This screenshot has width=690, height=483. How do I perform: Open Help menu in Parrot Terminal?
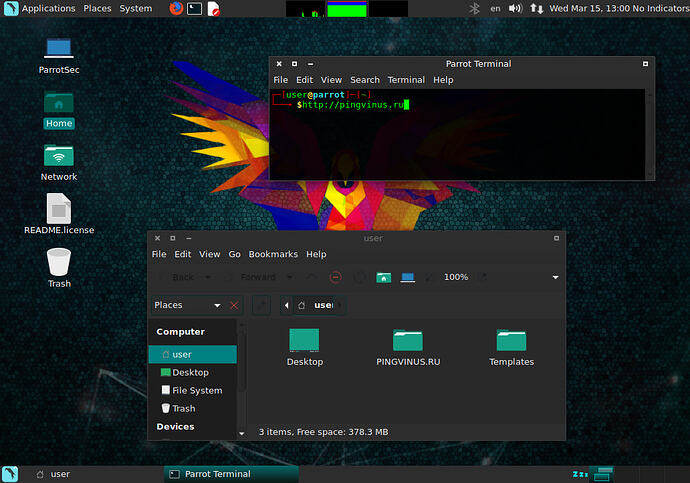pyautogui.click(x=443, y=80)
